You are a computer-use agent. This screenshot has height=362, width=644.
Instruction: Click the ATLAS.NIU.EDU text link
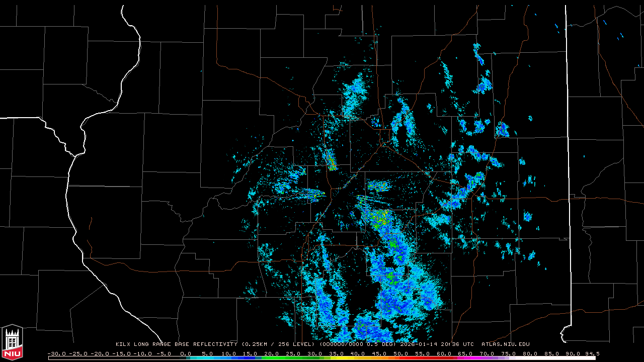[506, 344]
